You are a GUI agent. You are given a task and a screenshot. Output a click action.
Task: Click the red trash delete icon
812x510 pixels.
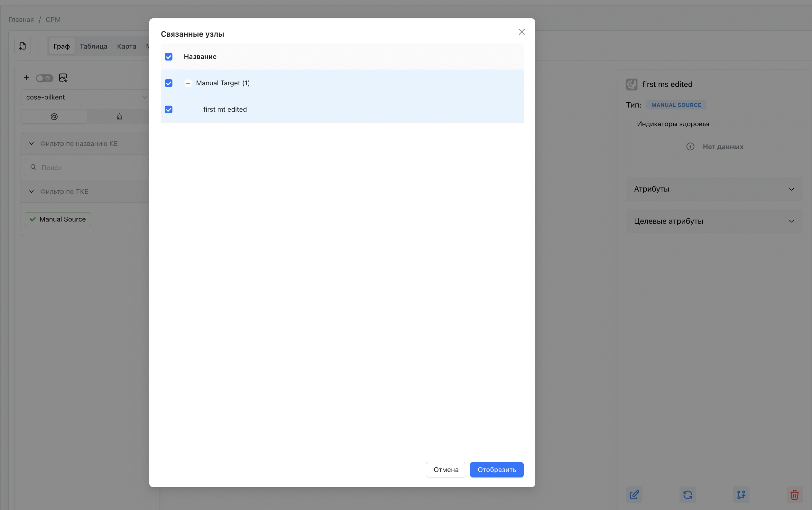[x=795, y=495]
